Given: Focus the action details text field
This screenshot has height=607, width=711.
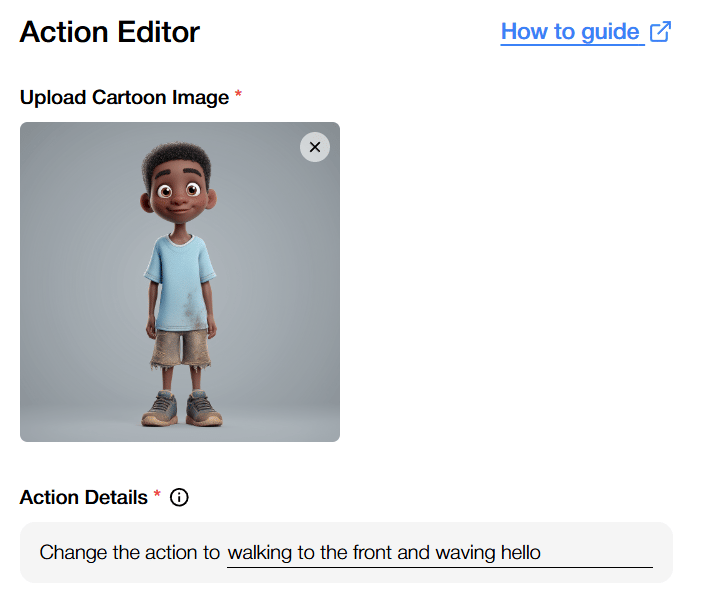Looking at the screenshot, I should [440, 553].
